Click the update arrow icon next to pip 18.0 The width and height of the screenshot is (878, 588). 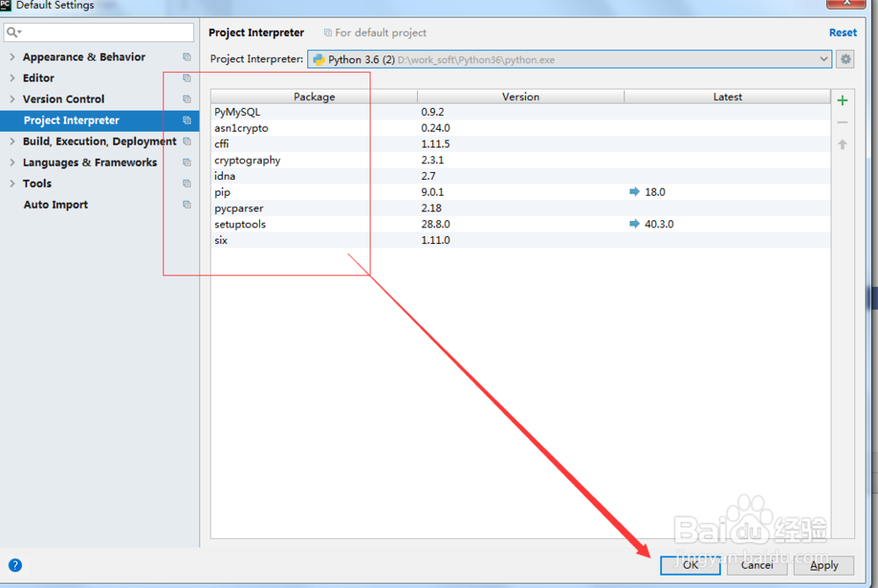pyautogui.click(x=635, y=192)
